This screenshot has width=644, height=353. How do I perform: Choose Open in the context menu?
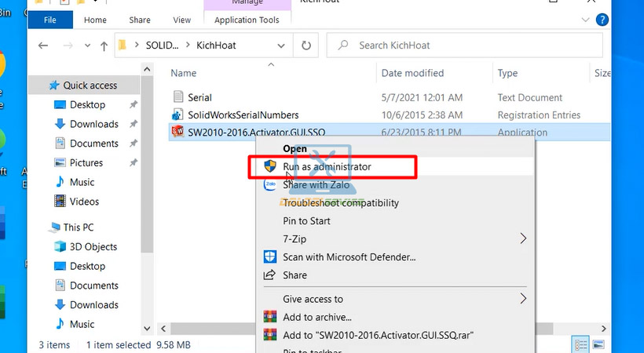click(x=295, y=148)
